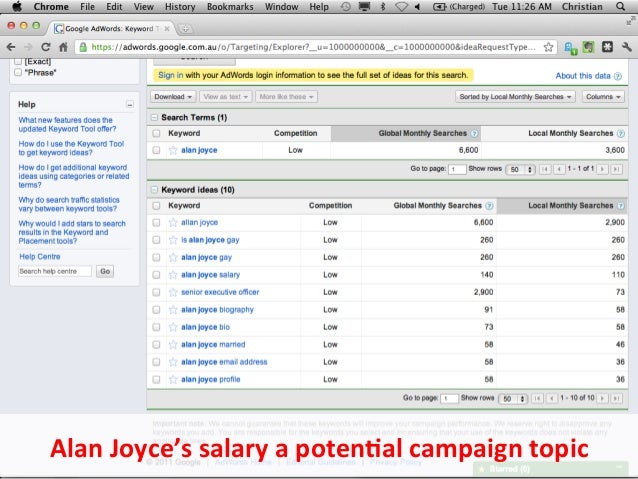This screenshot has height=479, width=638.
Task: Sort by Global Monthly Searches in Search Terms
Action: 423,133
